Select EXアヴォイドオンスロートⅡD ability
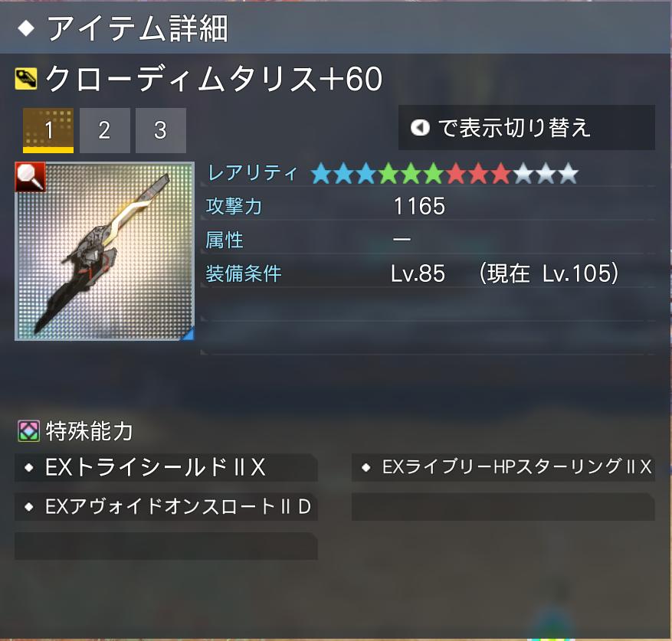672x641 pixels. point(166,507)
